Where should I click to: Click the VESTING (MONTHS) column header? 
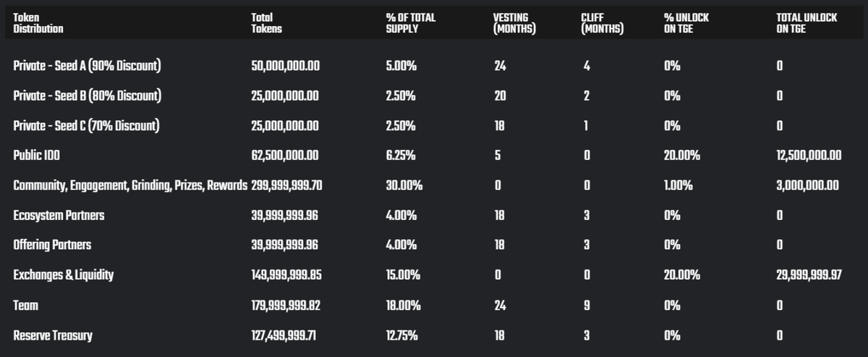pos(514,24)
